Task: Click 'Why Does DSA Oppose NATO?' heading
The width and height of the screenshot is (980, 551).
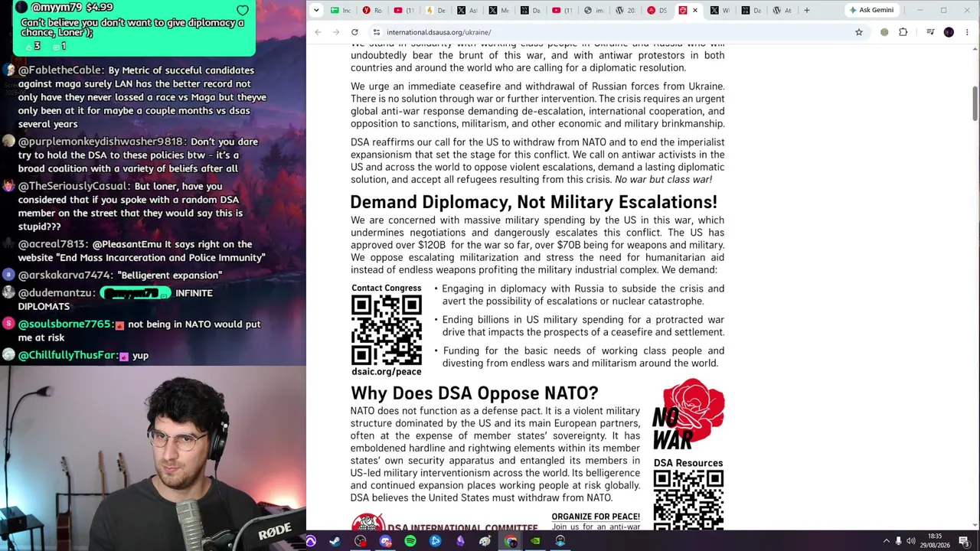Action: coord(474,393)
